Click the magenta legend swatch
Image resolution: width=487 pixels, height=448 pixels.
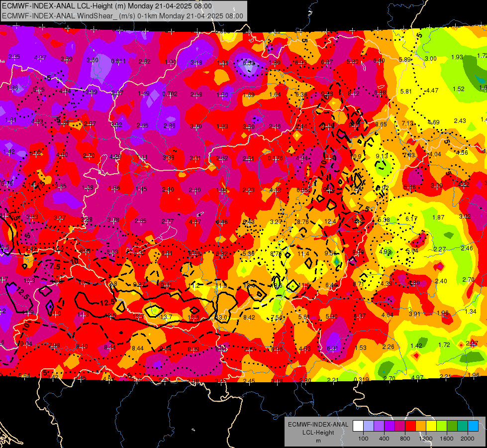(400, 426)
